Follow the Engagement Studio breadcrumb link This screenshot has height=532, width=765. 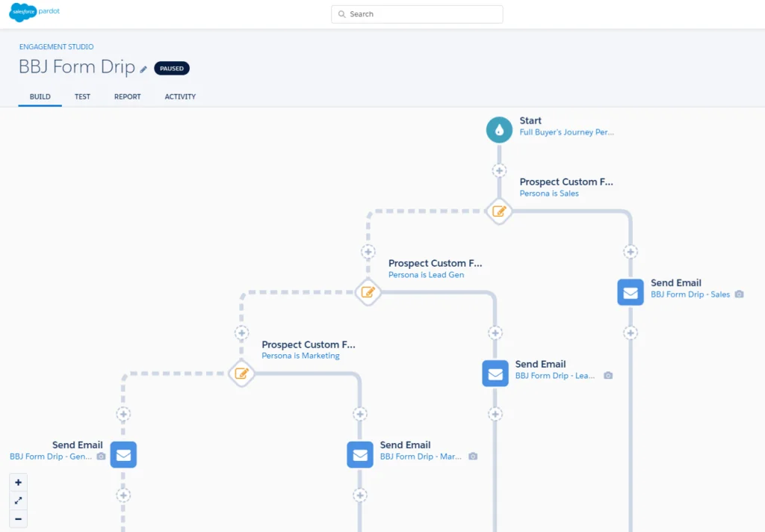tap(57, 47)
